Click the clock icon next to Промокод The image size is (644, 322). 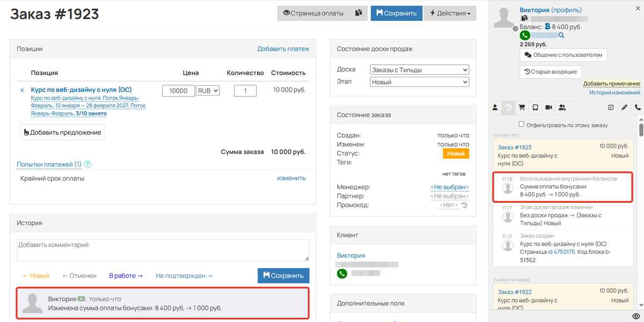tap(465, 205)
